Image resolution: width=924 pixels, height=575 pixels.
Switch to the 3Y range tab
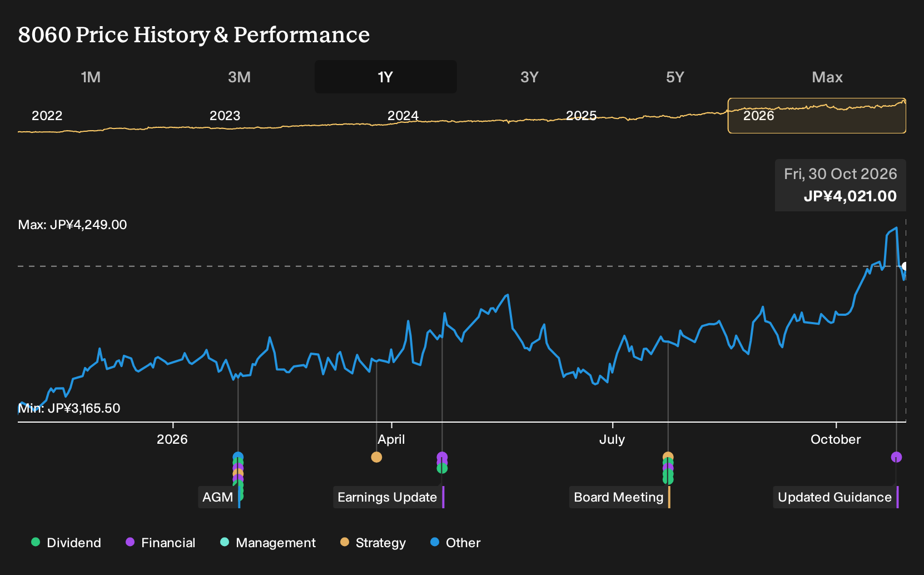pyautogui.click(x=529, y=77)
